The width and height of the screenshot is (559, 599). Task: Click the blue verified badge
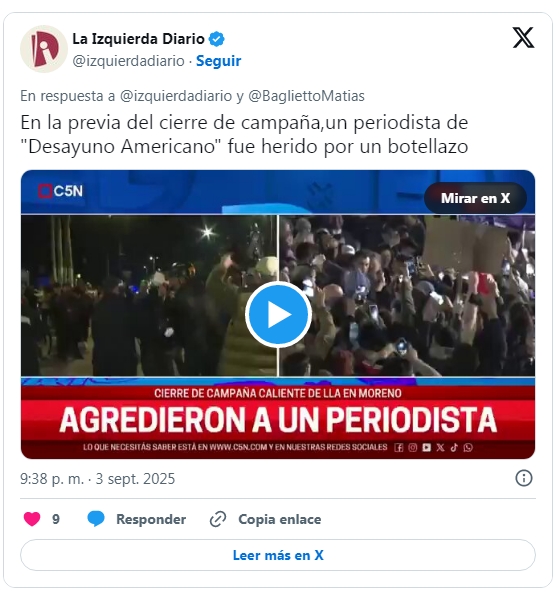(217, 39)
